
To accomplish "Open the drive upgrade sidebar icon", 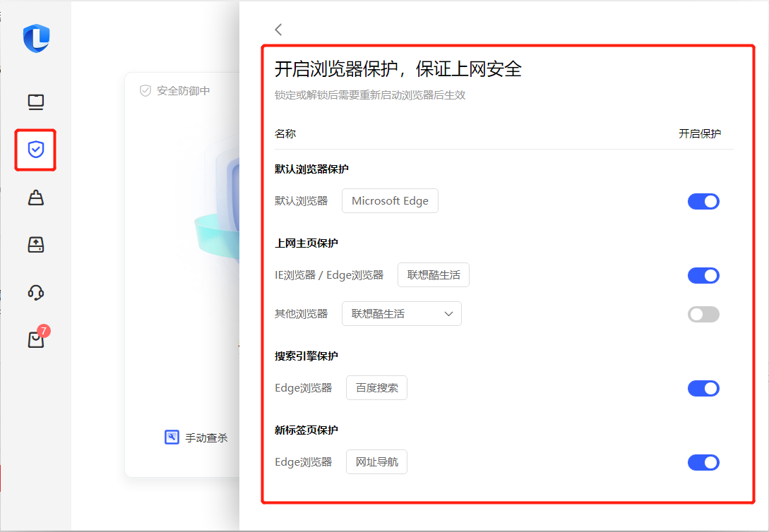I will tap(36, 244).
